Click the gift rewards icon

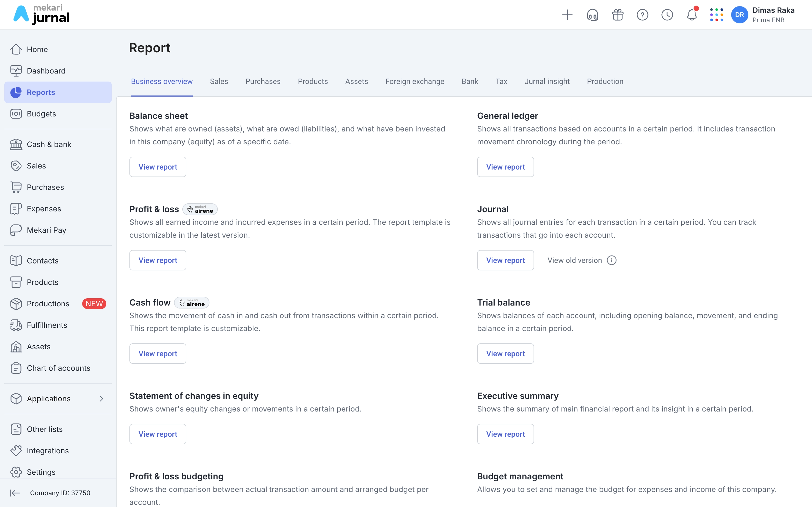click(x=617, y=15)
